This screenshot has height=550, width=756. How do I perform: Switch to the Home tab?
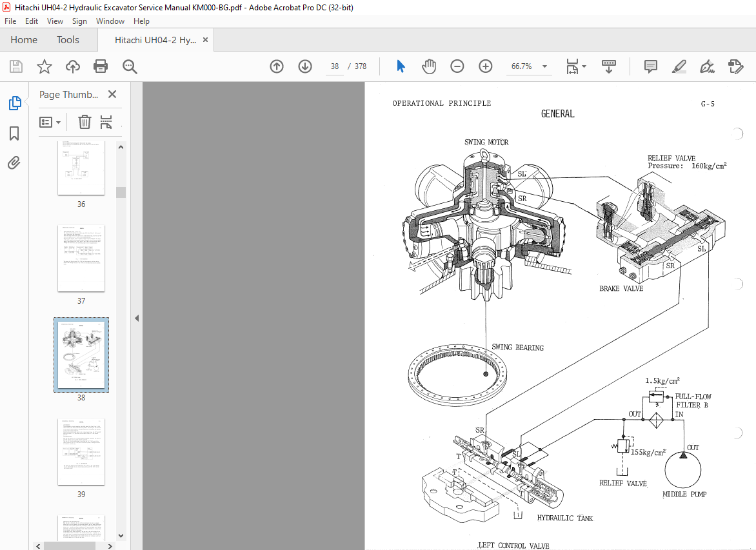tap(24, 40)
